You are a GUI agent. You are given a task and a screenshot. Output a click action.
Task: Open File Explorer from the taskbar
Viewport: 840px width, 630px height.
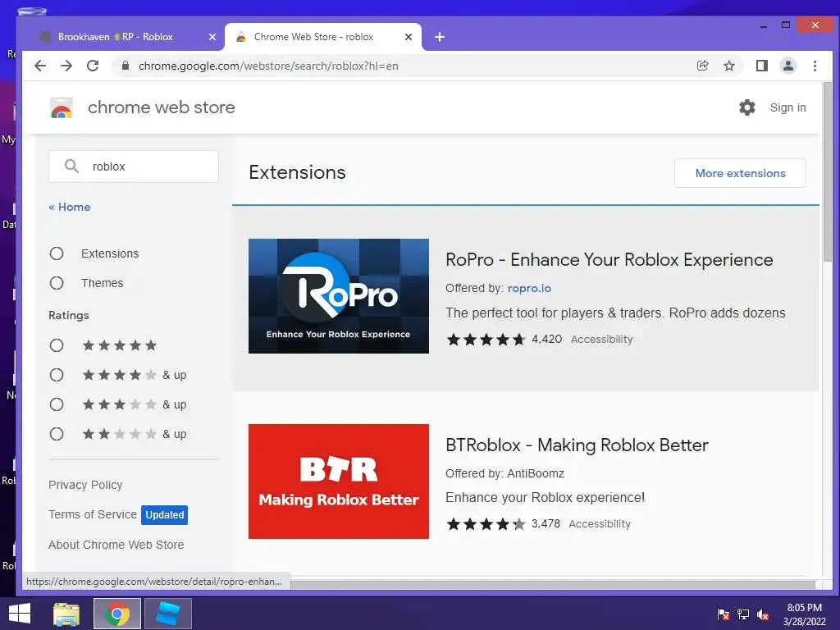point(66,614)
